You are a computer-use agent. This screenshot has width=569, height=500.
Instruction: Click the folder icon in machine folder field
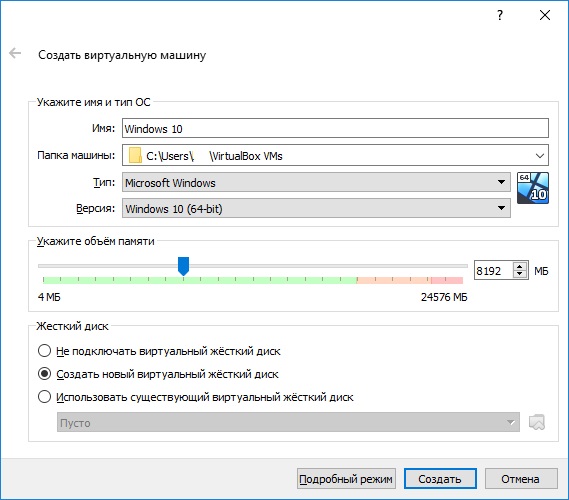135,155
